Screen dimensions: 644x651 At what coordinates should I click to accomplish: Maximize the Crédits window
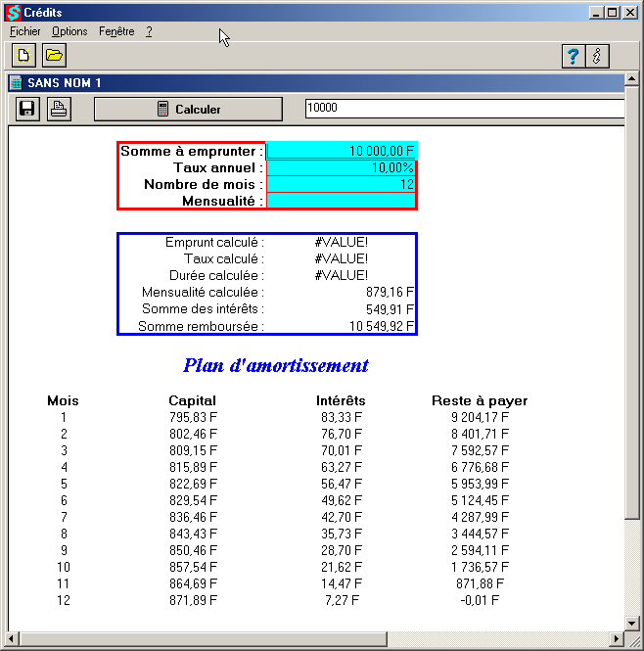click(613, 13)
